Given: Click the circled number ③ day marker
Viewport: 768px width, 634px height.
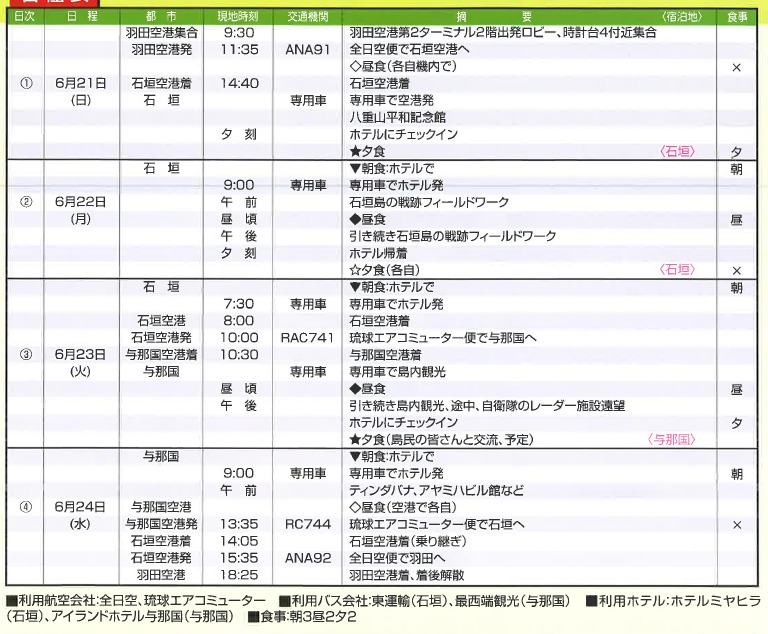Looking at the screenshot, I should click(x=26, y=354).
